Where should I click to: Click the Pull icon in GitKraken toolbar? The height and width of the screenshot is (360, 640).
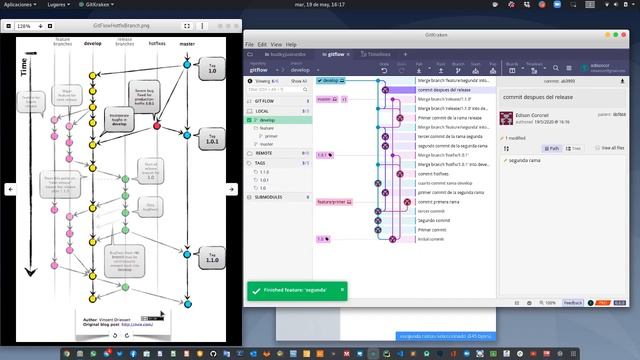(x=419, y=71)
